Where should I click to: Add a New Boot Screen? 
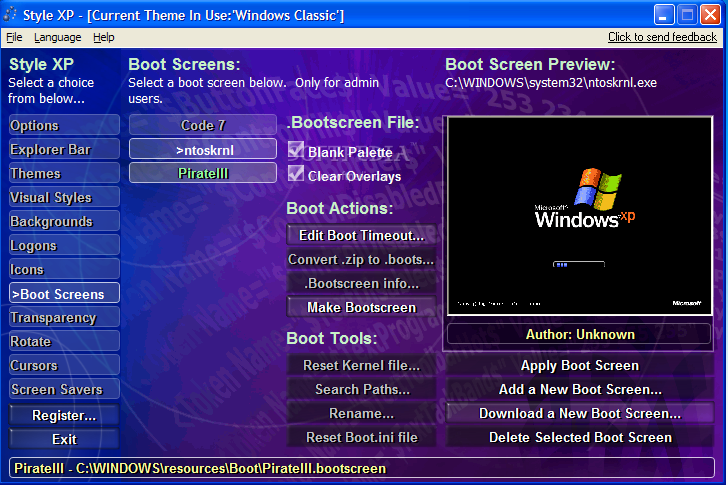(x=579, y=389)
